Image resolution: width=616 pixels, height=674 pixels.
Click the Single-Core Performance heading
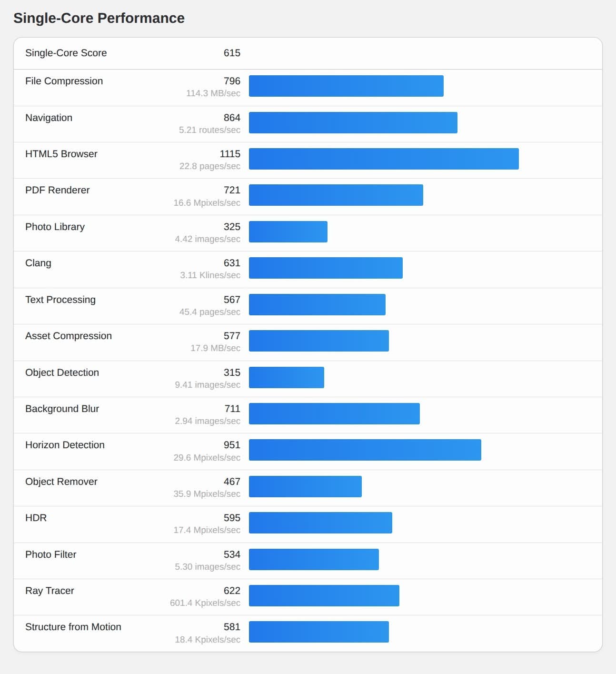(99, 18)
